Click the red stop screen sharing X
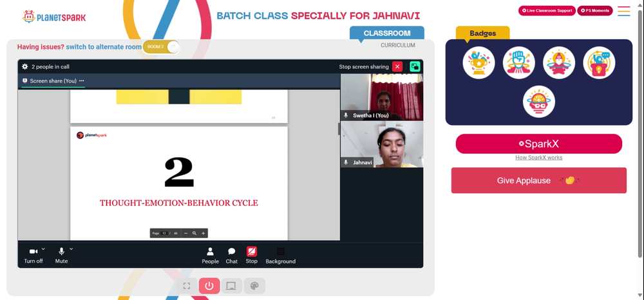 point(397,66)
